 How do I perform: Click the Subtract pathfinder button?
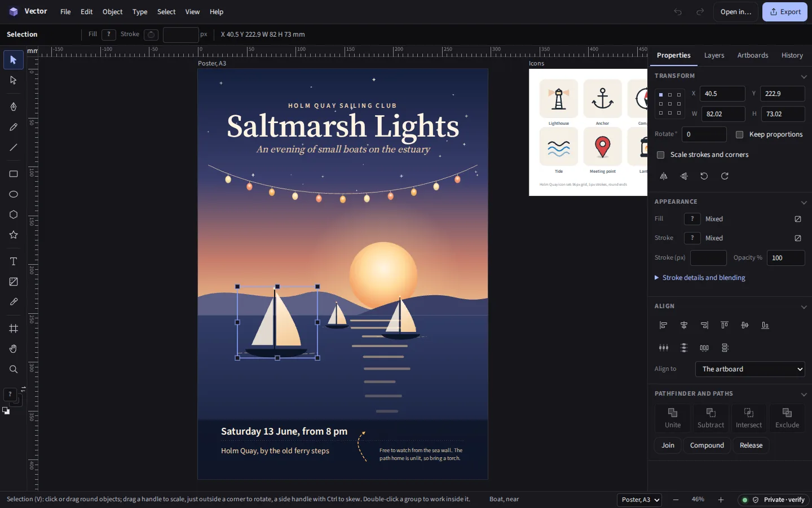click(710, 418)
